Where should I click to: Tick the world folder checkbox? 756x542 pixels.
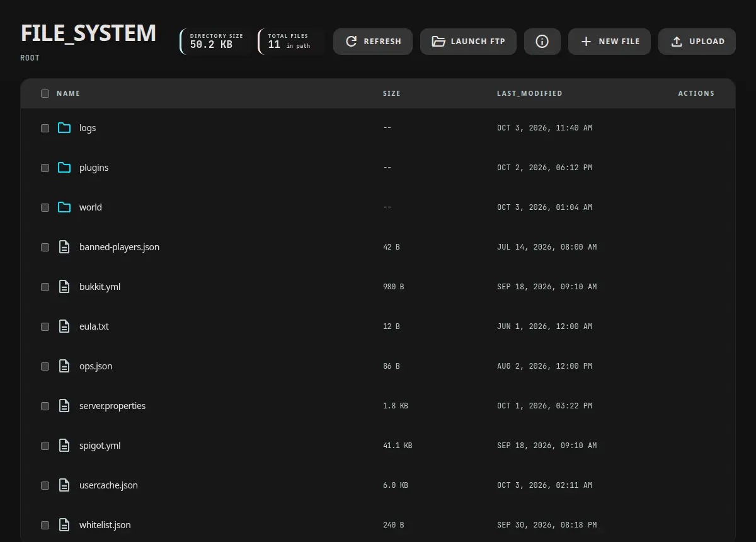[45, 207]
